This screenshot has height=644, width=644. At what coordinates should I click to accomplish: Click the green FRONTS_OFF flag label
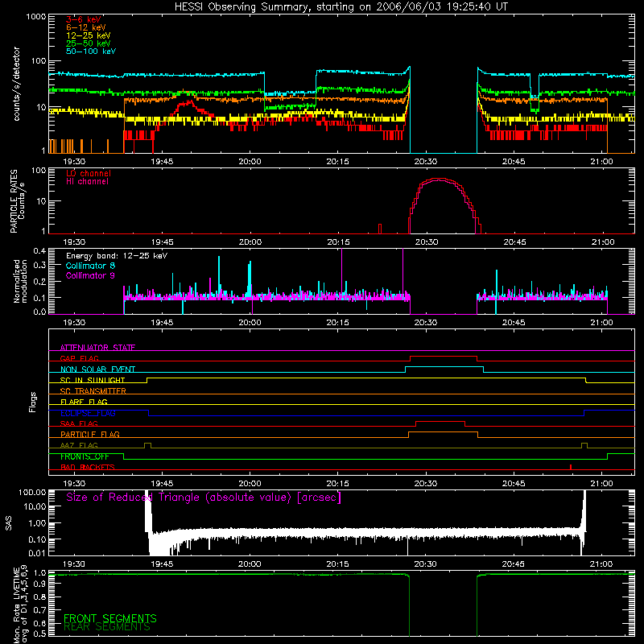click(85, 456)
